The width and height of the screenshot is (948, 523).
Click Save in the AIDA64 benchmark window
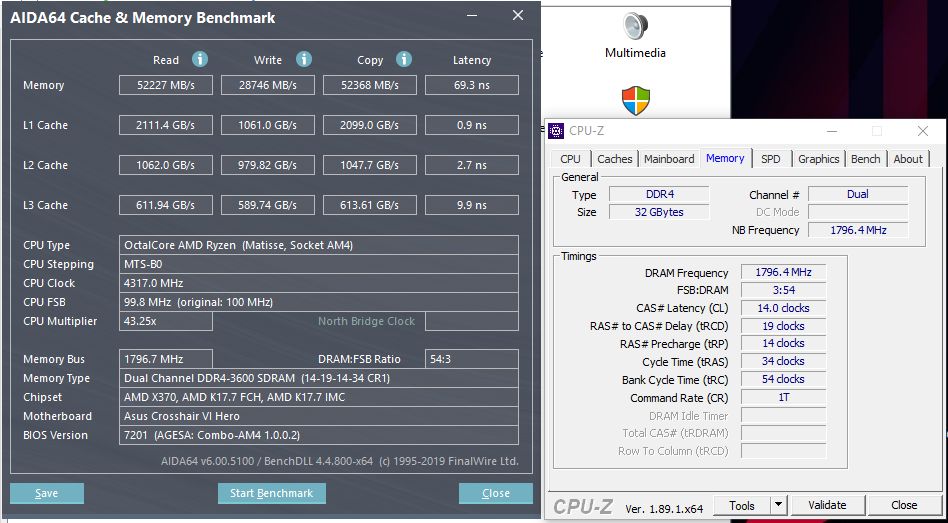[47, 493]
